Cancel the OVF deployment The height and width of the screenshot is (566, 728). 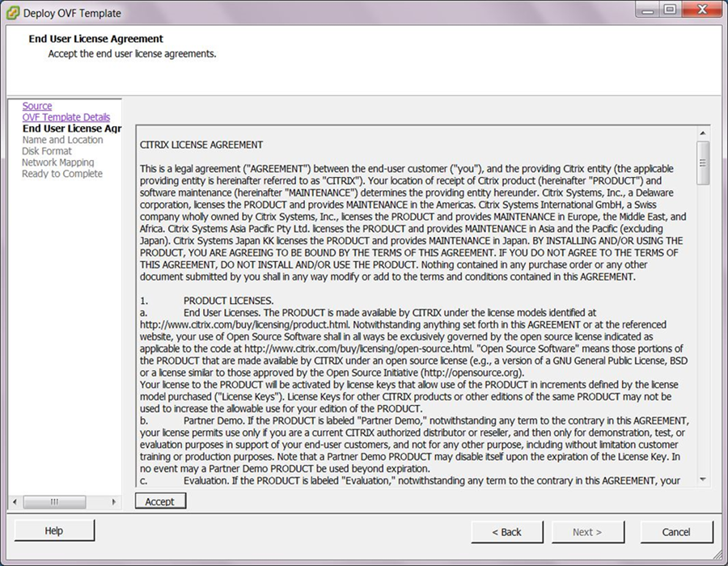tap(676, 532)
